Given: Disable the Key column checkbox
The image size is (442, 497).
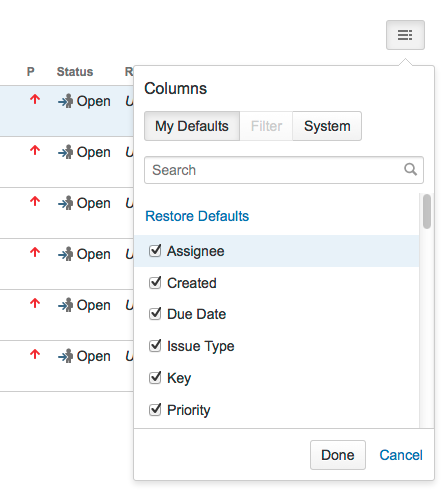Looking at the screenshot, I should point(155,378).
